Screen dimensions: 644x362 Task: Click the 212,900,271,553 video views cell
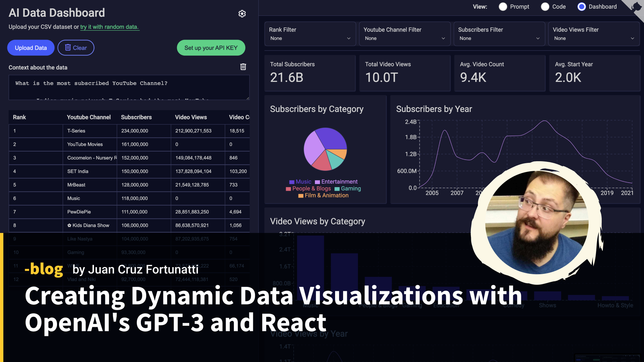click(198, 131)
